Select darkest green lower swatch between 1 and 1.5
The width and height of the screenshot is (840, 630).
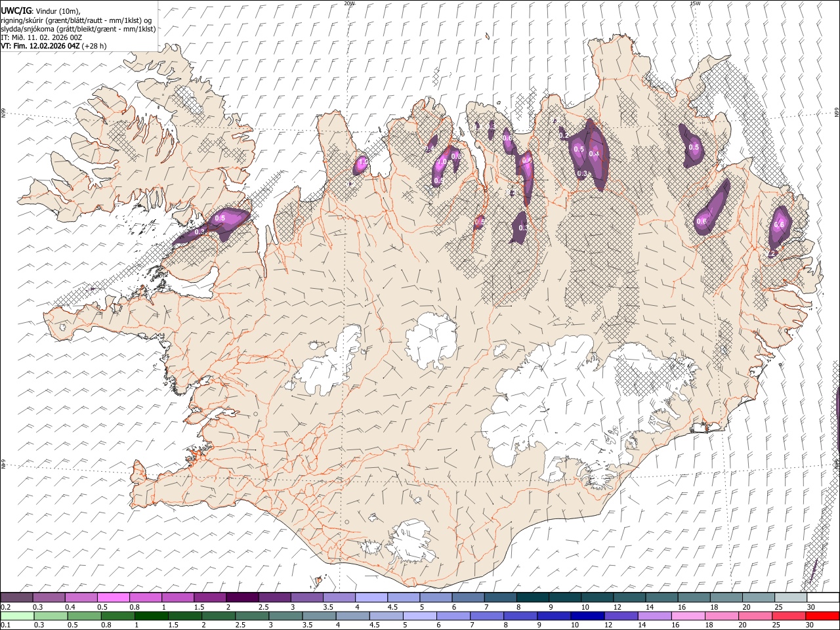click(152, 616)
